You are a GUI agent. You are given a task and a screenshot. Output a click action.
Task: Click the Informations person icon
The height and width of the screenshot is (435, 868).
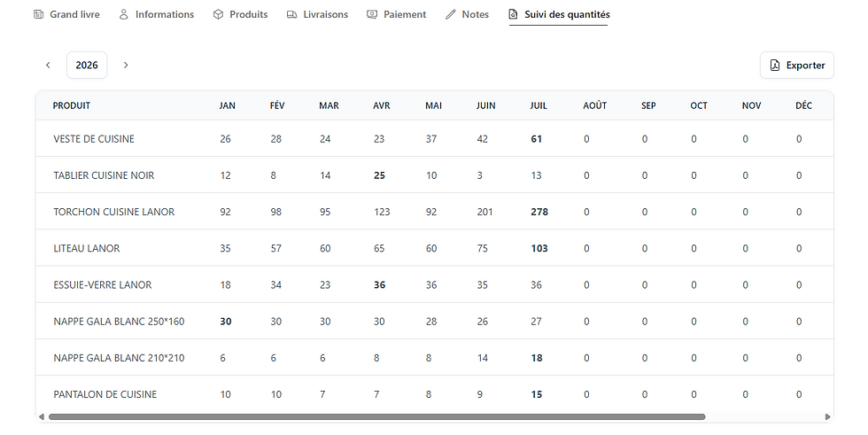tap(123, 14)
